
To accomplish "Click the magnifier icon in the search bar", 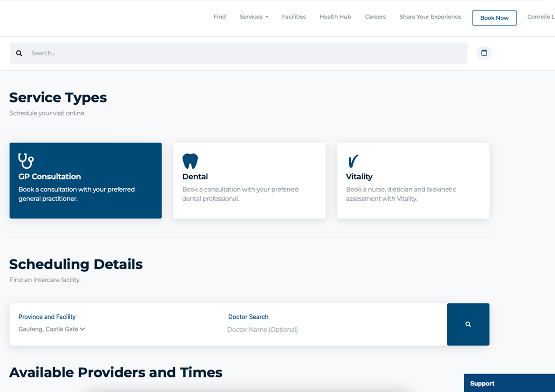I will (x=19, y=53).
